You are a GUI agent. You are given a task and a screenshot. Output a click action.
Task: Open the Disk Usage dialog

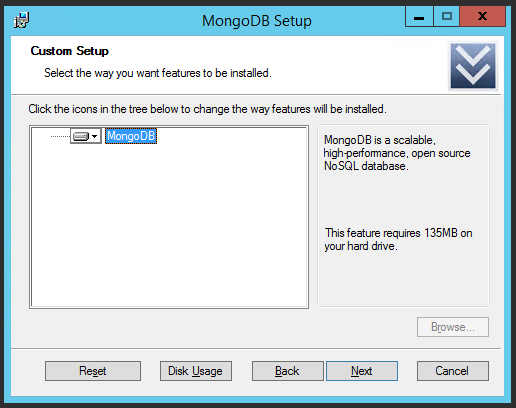(x=196, y=371)
